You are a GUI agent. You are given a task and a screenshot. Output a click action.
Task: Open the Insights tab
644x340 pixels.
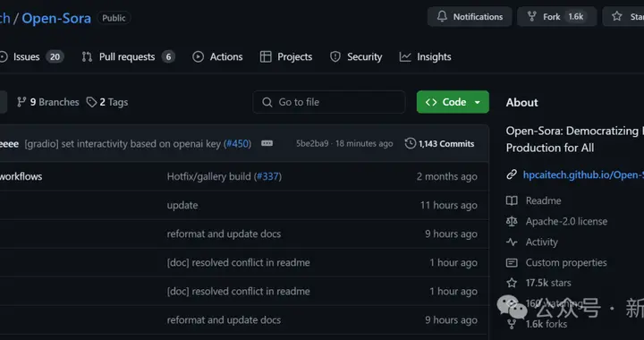[426, 56]
